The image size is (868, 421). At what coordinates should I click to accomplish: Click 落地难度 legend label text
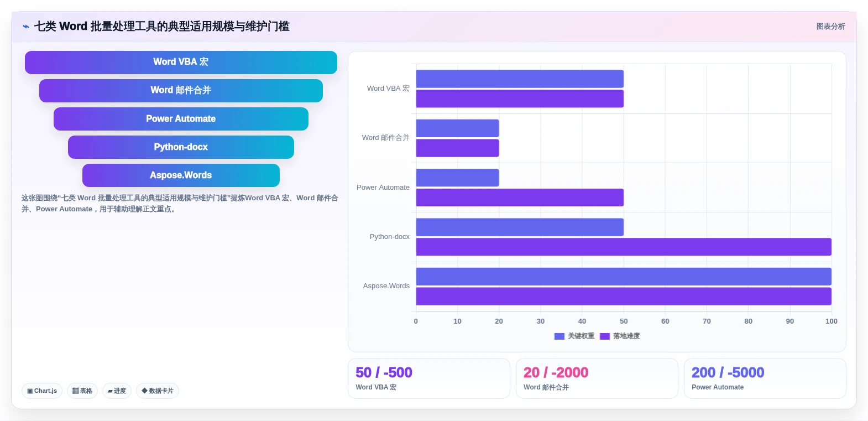[x=626, y=336]
